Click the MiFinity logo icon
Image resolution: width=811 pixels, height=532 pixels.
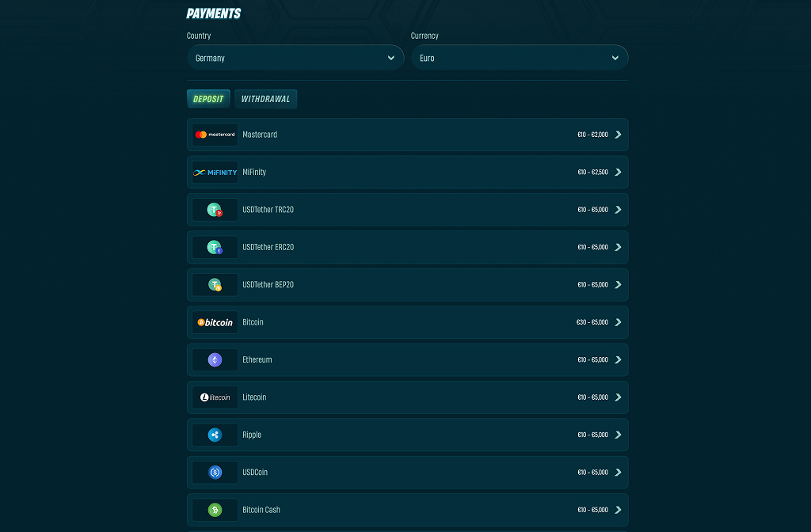pos(215,172)
